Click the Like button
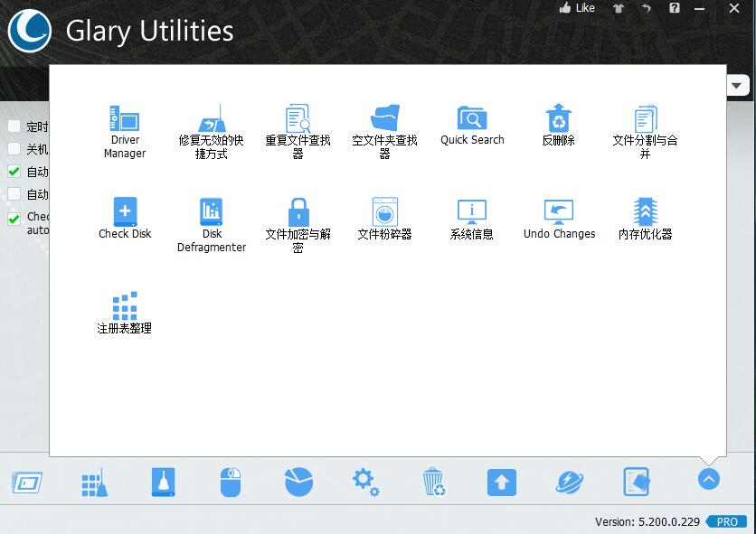Image resolution: width=756 pixels, height=534 pixels. point(579,7)
